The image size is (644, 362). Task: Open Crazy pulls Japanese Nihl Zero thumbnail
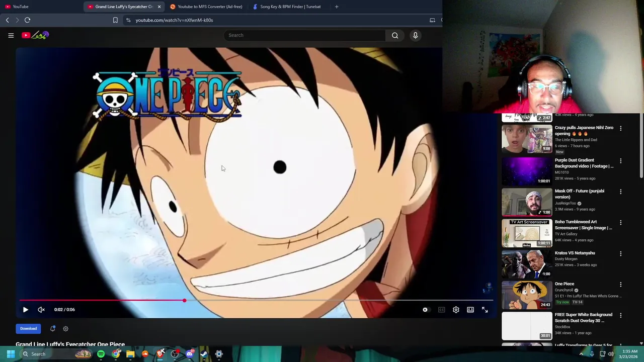tap(527, 139)
